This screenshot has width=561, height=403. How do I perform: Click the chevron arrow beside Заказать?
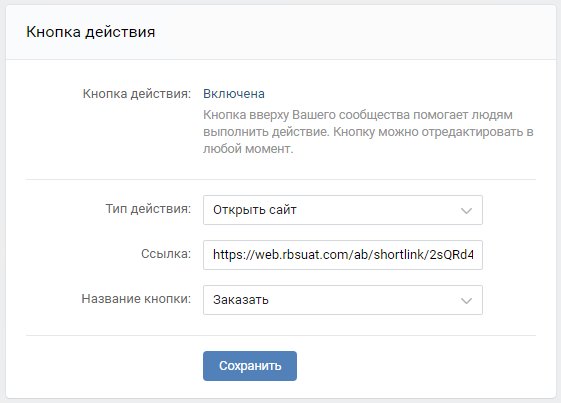point(466,301)
